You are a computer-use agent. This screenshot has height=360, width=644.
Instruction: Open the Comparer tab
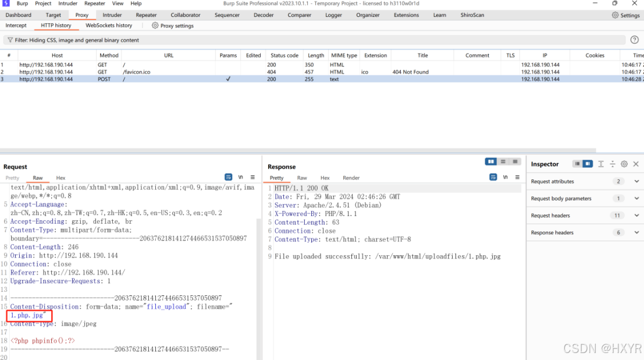[300, 15]
